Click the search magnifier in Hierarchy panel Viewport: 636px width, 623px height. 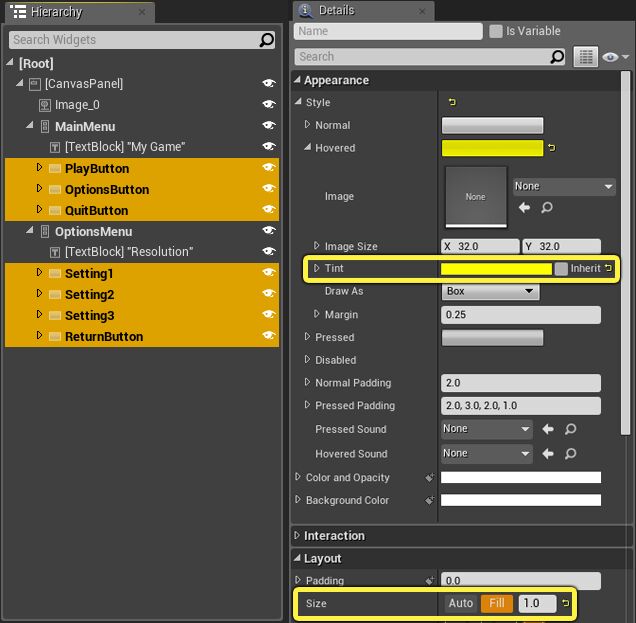coord(266,40)
